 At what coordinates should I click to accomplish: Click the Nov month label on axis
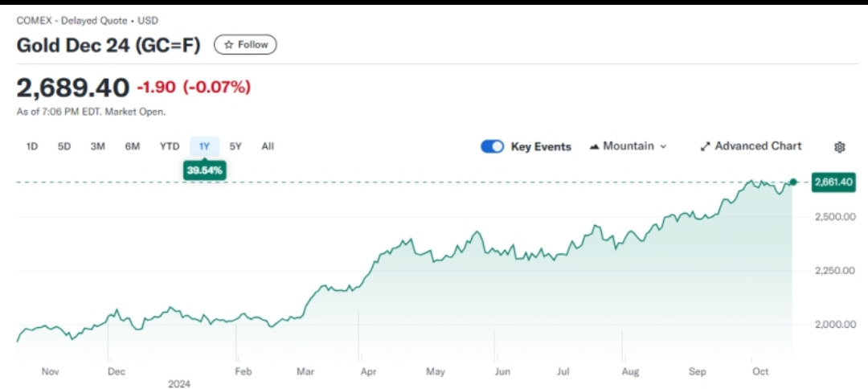point(50,372)
